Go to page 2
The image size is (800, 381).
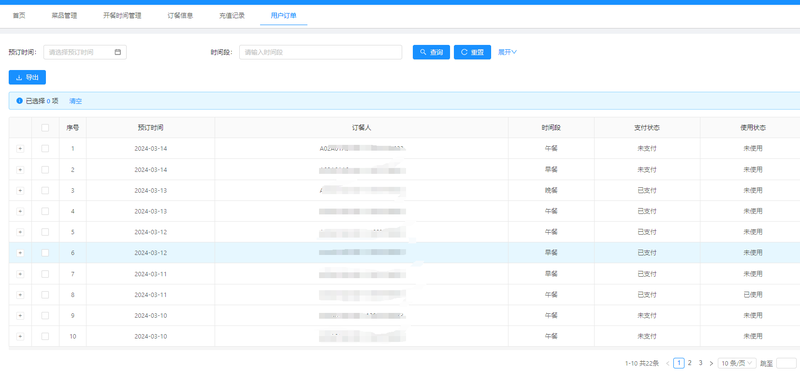coord(689,363)
